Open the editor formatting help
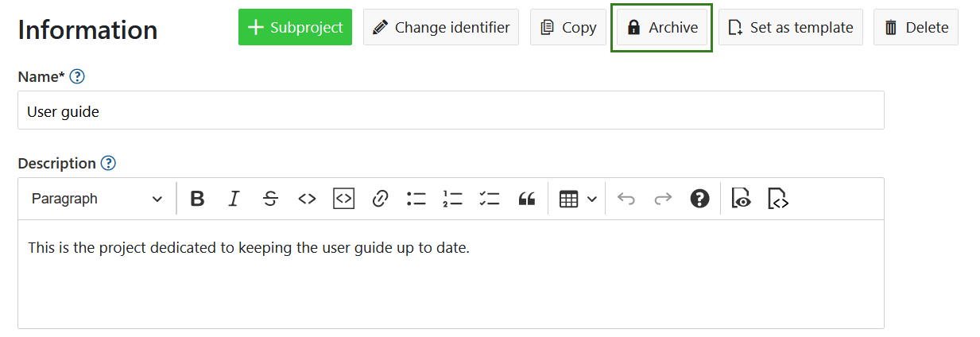Screen dimensions: 980x337 pyautogui.click(x=699, y=199)
